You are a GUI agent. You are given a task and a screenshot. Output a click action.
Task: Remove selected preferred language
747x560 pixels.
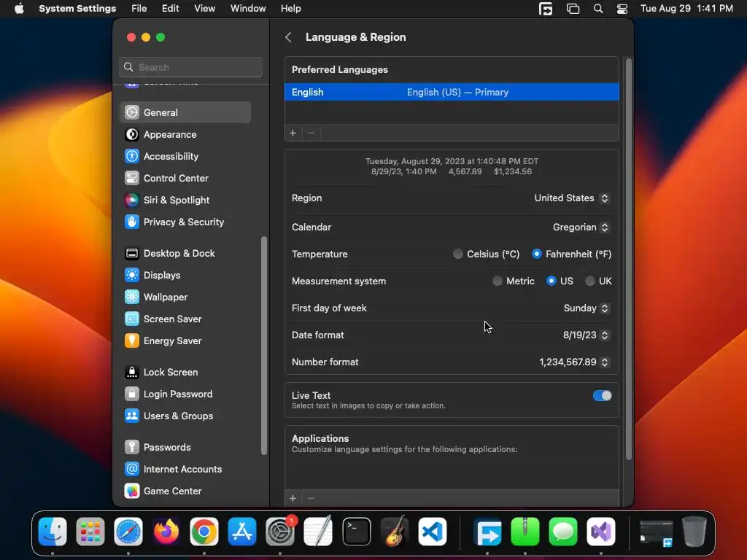[311, 133]
